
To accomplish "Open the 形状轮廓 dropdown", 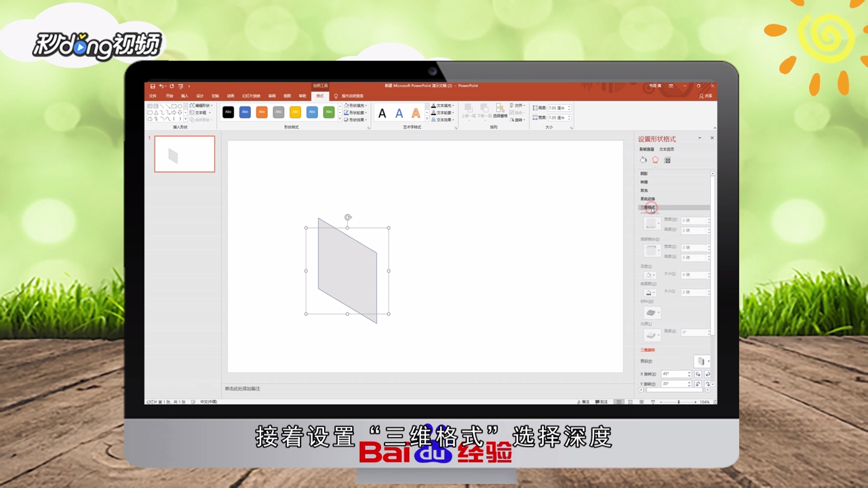I will (x=356, y=113).
